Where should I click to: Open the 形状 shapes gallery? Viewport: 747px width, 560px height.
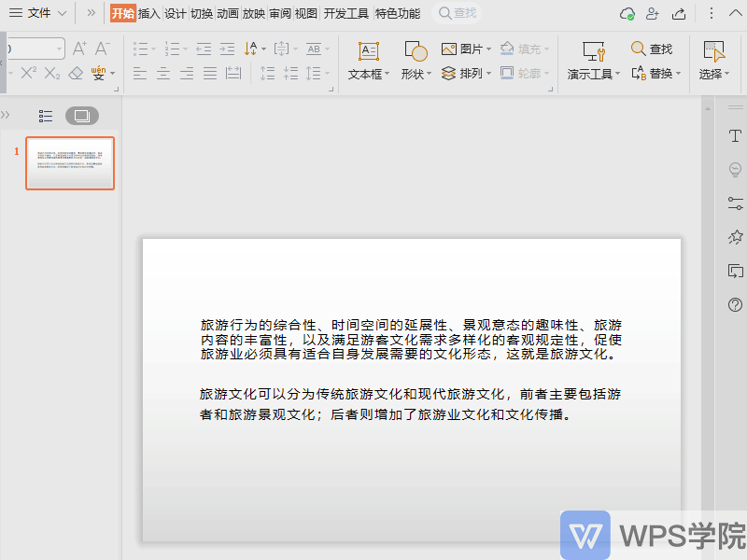tap(416, 61)
